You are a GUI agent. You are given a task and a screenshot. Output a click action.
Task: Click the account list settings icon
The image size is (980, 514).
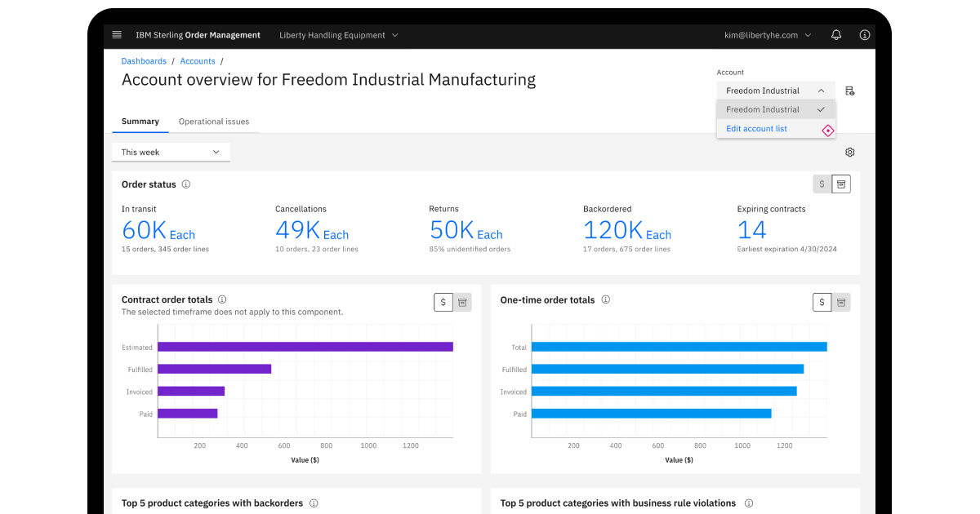[850, 91]
